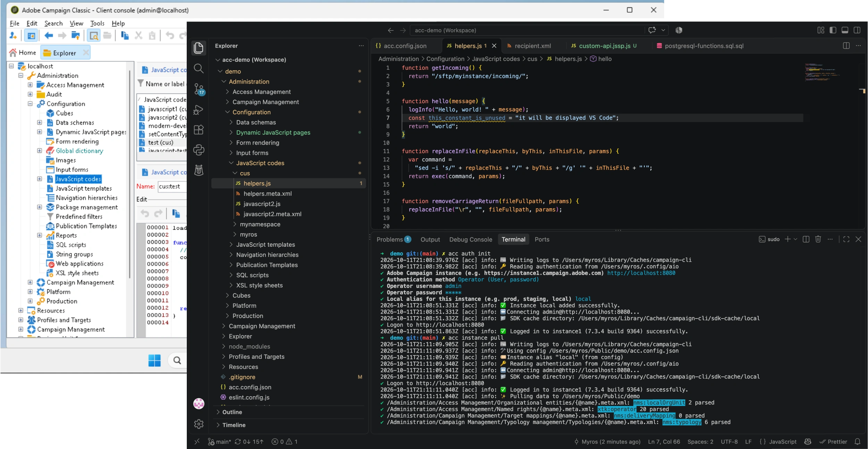
Task: Split the terminal panel
Action: point(806,239)
